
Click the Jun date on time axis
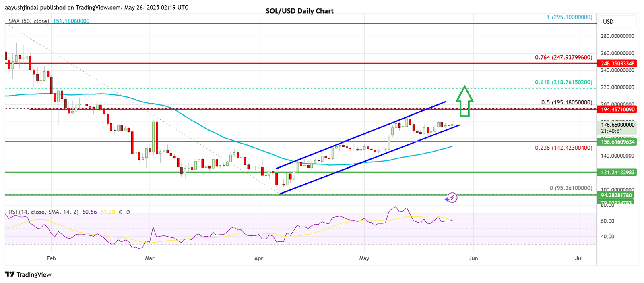click(473, 258)
